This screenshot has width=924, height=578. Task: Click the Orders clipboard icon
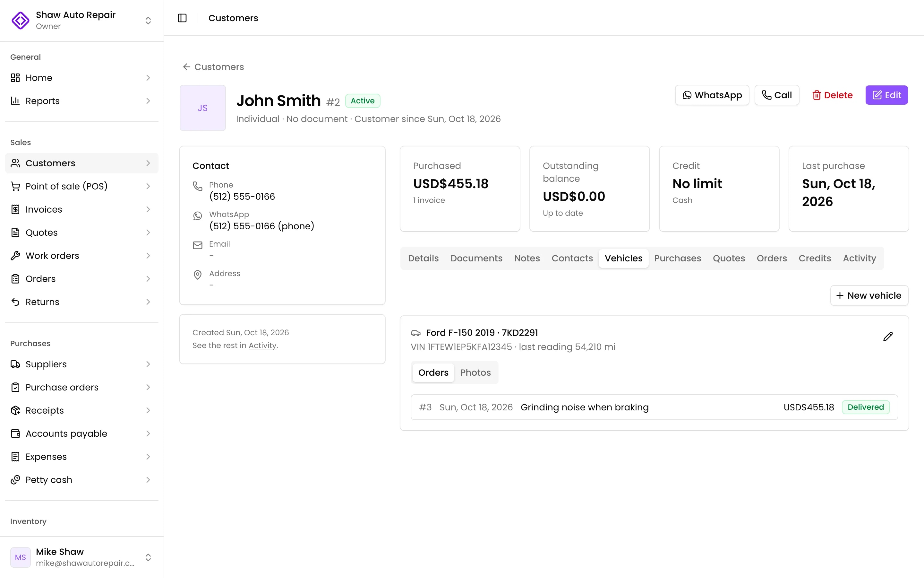15,279
